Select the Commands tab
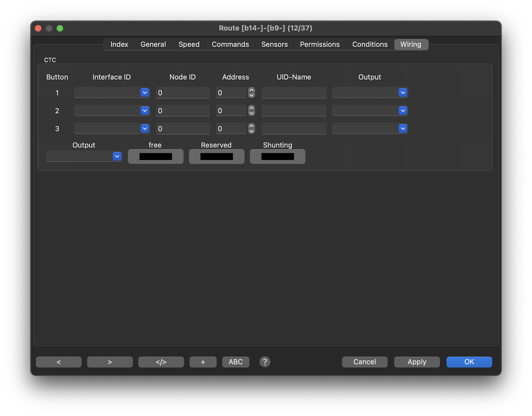532x416 pixels. pos(230,44)
